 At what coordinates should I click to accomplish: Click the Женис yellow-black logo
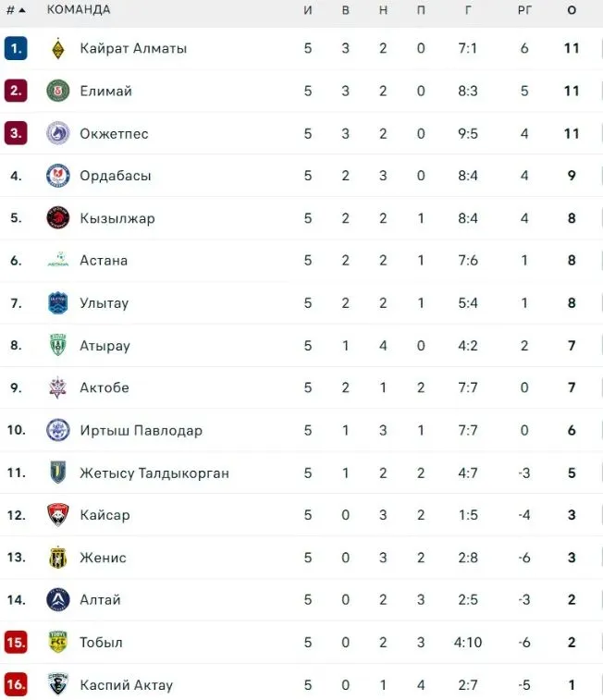tap(58, 558)
